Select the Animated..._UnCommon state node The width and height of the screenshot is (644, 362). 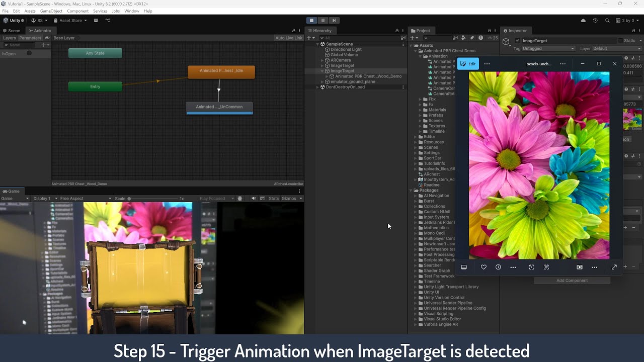219,108
